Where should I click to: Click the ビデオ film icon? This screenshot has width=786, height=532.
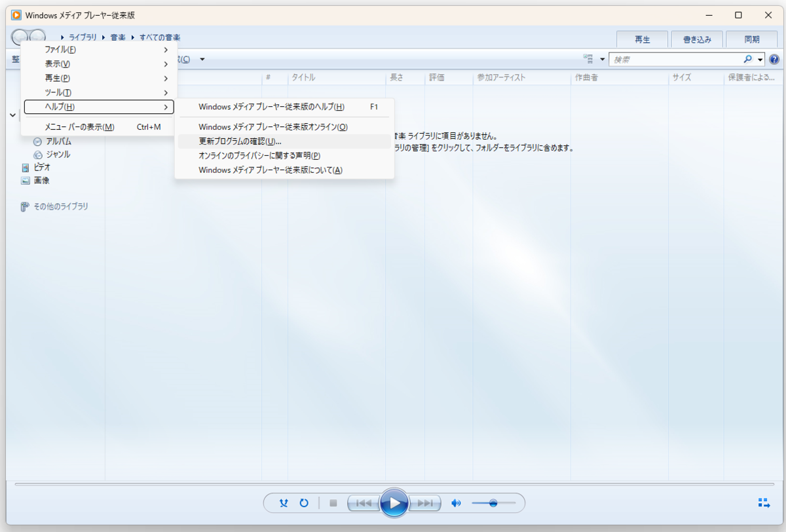pyautogui.click(x=26, y=168)
